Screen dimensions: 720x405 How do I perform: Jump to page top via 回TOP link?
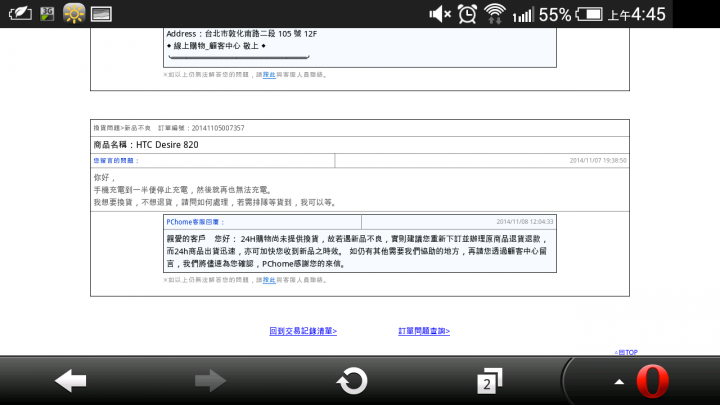click(x=626, y=352)
